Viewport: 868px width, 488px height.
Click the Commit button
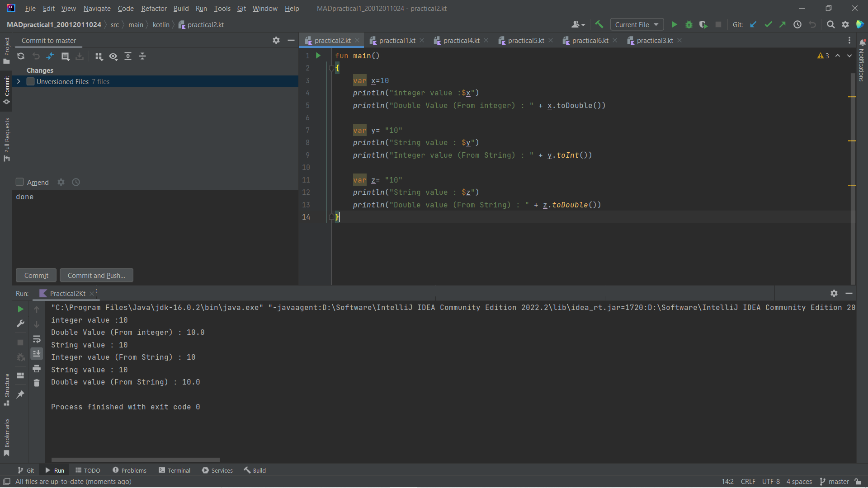click(36, 275)
